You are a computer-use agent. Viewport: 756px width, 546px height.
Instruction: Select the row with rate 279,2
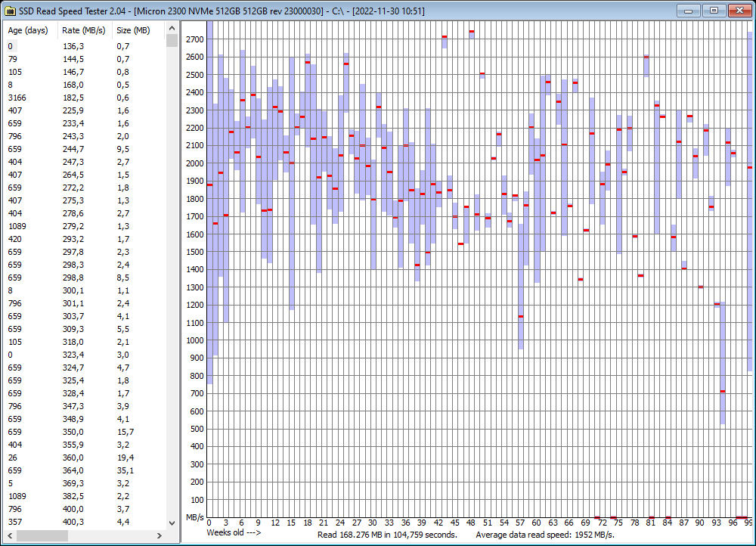[x=85, y=226]
